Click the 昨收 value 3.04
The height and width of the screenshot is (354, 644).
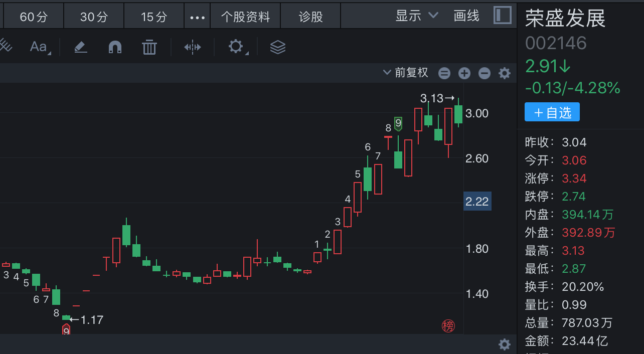coord(574,142)
